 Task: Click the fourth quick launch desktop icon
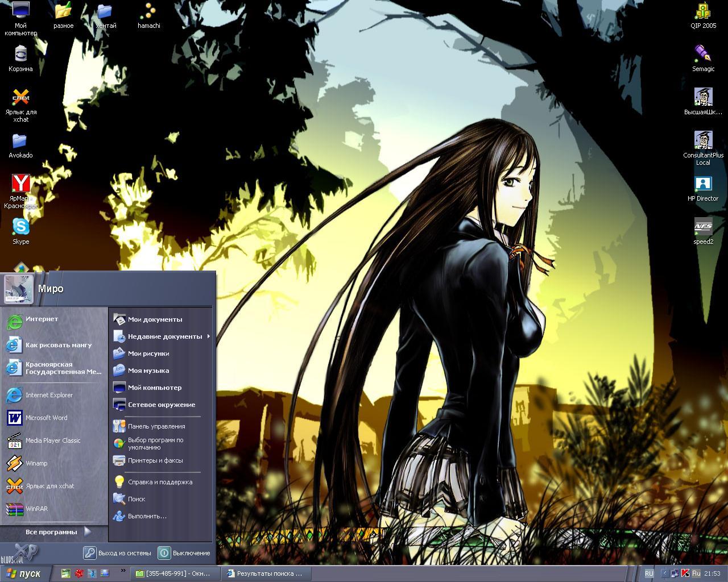coord(105,573)
